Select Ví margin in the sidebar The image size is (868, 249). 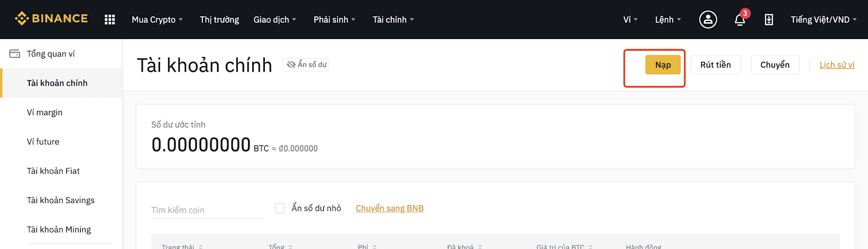pyautogui.click(x=44, y=112)
